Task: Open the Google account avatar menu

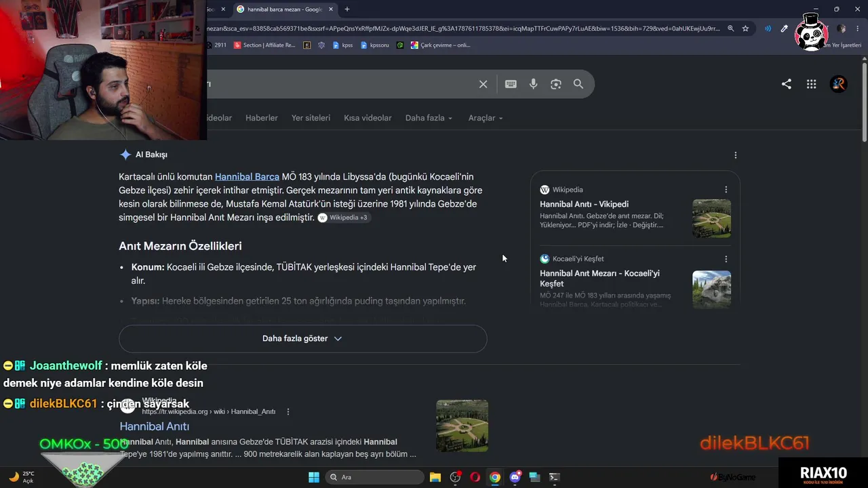Action: (x=839, y=84)
